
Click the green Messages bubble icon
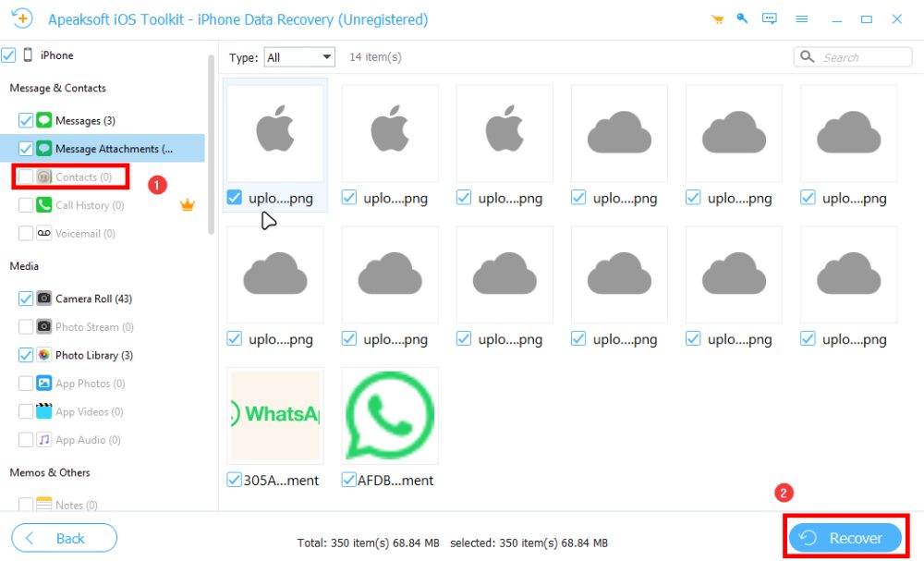43,120
